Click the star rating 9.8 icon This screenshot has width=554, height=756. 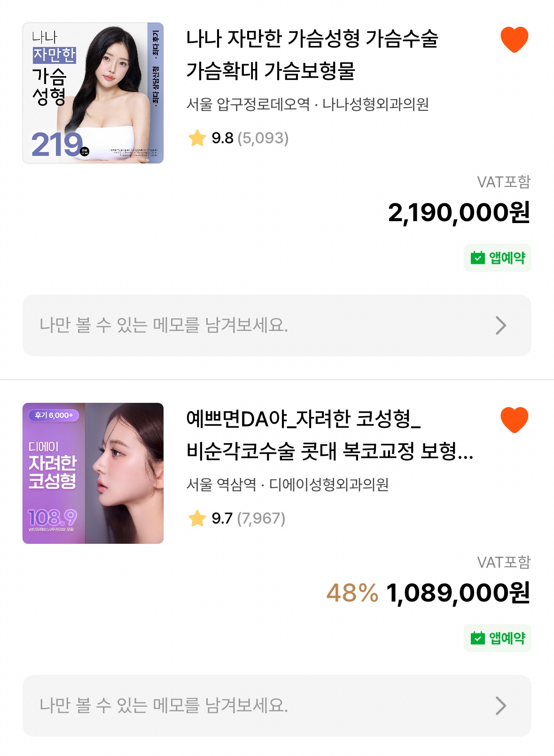click(197, 138)
